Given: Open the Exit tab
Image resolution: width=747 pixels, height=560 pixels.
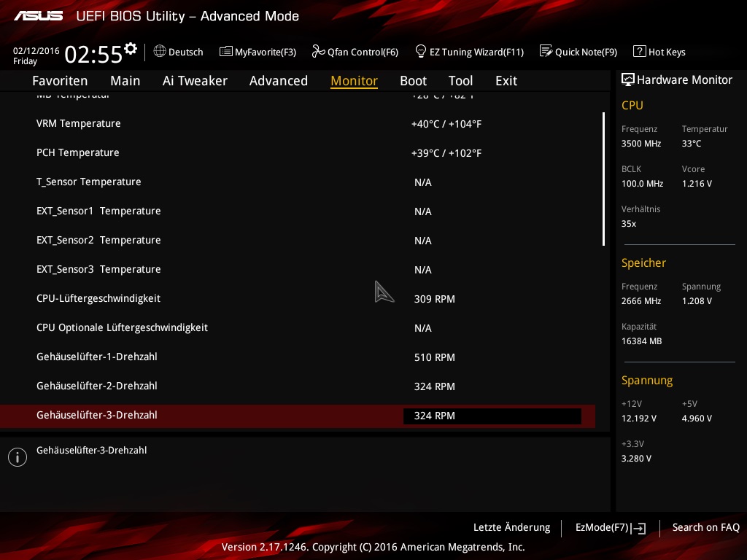Looking at the screenshot, I should (x=506, y=81).
